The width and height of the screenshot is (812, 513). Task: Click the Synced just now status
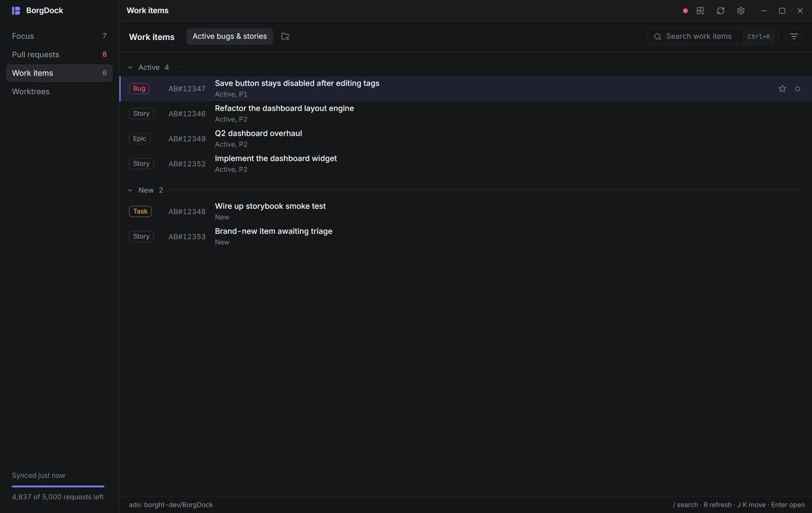click(39, 475)
